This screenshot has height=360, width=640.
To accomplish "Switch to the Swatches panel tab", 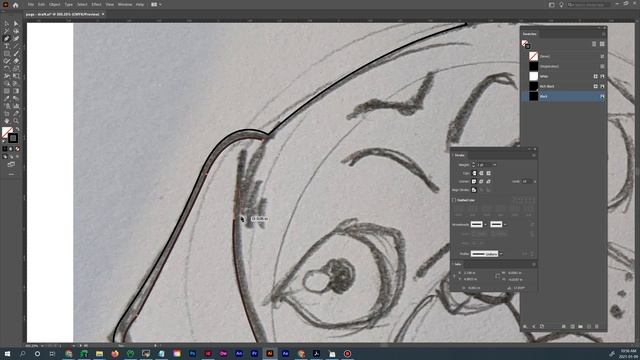I will tap(529, 34).
